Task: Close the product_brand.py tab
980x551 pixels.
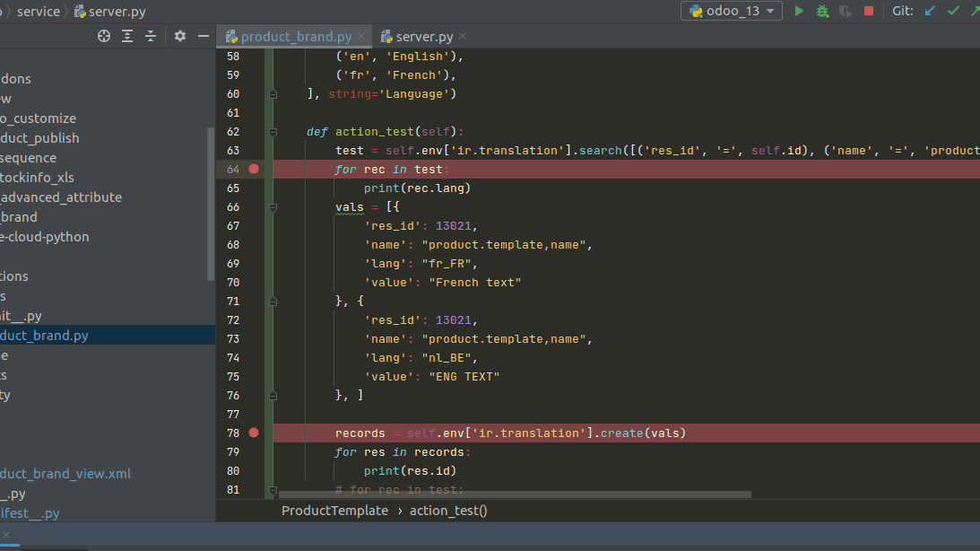Action: pos(361,36)
